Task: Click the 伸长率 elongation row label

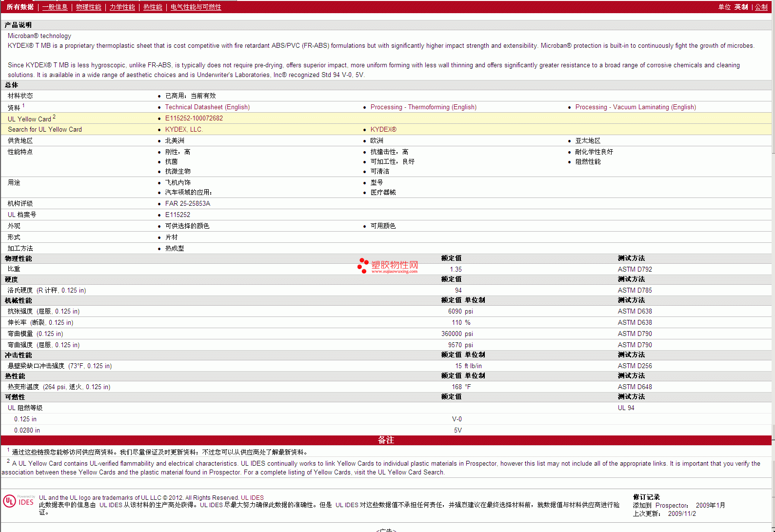Action: pos(40,322)
